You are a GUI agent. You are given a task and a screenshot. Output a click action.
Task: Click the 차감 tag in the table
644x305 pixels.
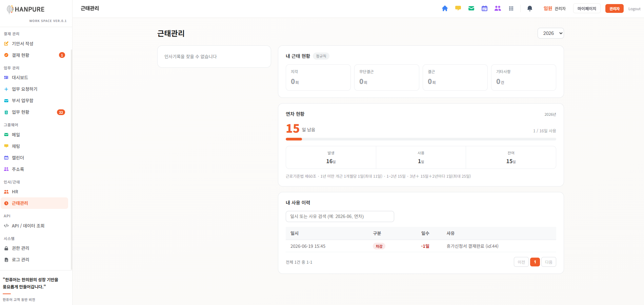(x=379, y=246)
